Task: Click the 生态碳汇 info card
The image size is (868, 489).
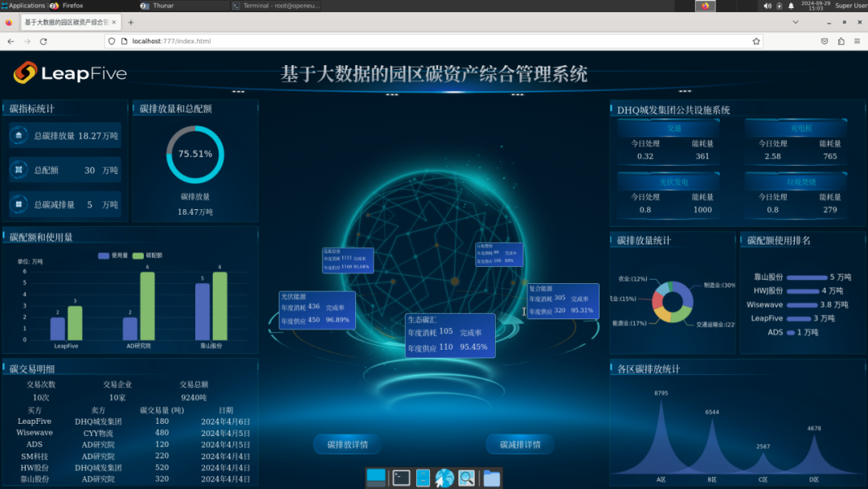Action: point(450,335)
